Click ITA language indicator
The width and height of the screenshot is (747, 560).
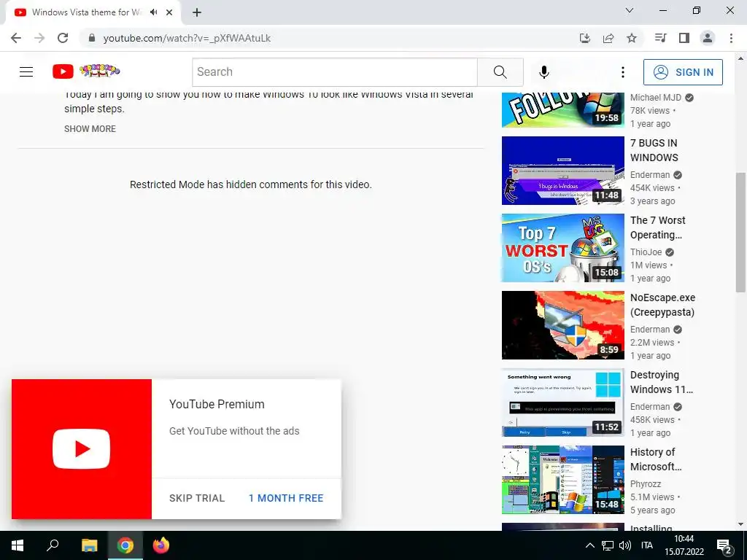(647, 545)
